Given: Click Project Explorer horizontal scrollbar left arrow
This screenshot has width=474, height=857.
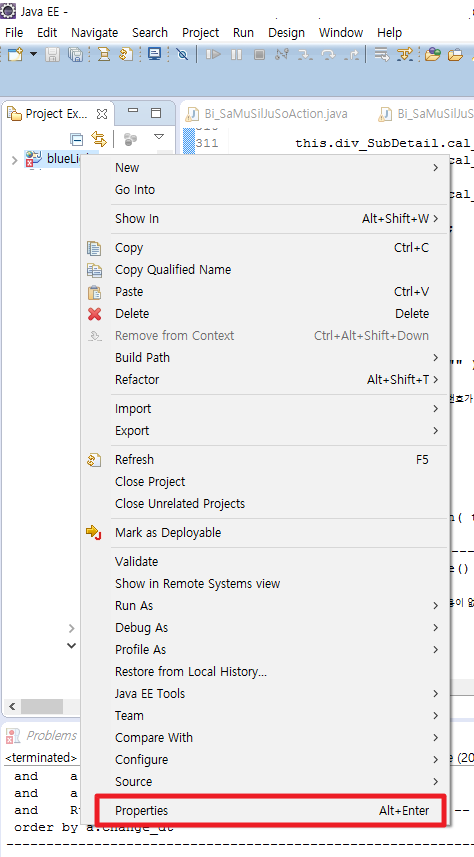Looking at the screenshot, I should point(11,706).
